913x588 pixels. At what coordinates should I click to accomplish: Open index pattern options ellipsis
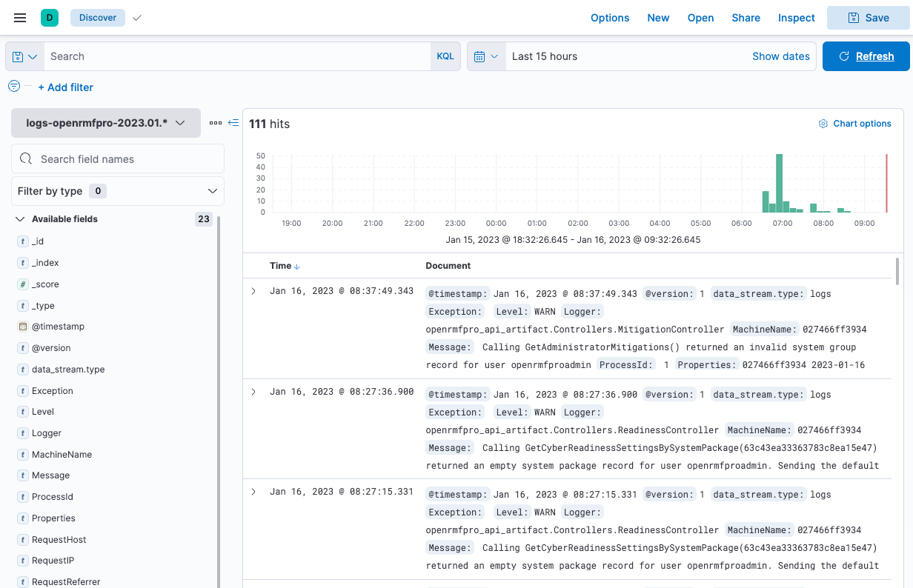coord(216,123)
